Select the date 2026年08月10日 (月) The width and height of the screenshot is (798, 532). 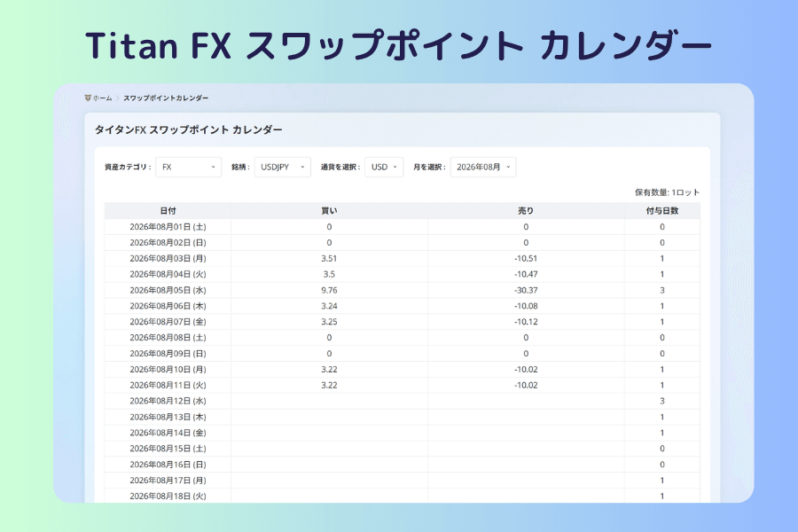tap(168, 369)
